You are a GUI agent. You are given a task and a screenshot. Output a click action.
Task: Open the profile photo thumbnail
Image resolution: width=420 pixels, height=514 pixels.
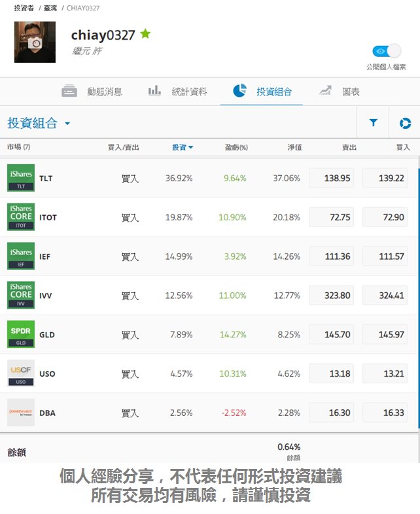[x=35, y=42]
